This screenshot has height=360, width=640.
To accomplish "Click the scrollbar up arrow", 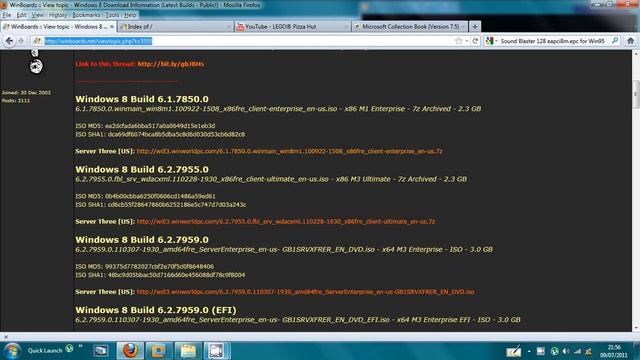I will (x=636, y=53).
